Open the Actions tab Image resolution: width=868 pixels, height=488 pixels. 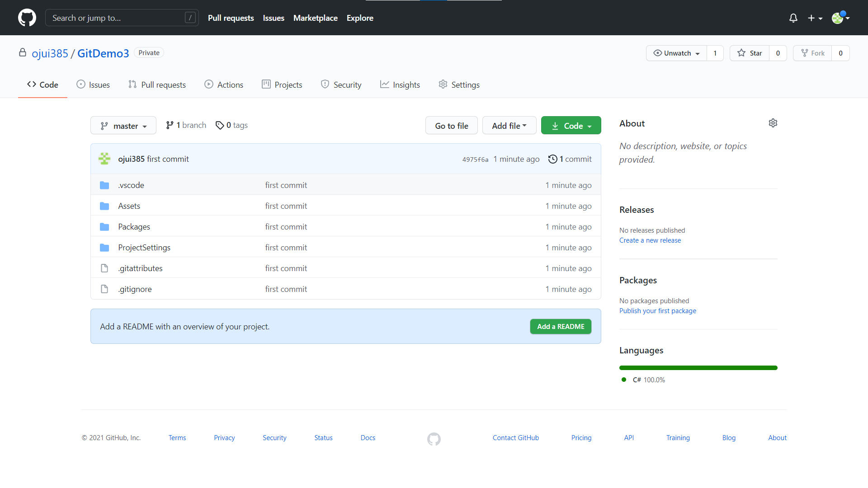tap(224, 85)
